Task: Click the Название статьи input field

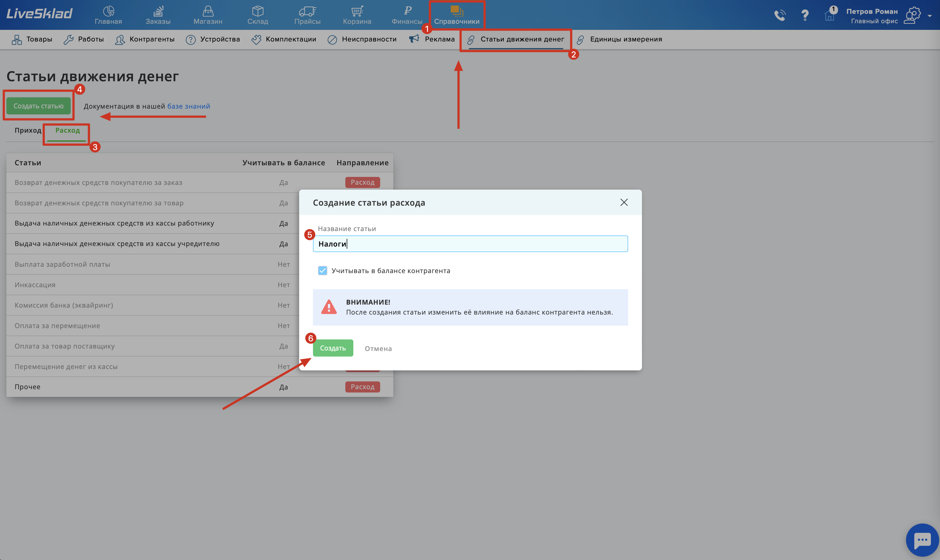Action: click(x=470, y=244)
